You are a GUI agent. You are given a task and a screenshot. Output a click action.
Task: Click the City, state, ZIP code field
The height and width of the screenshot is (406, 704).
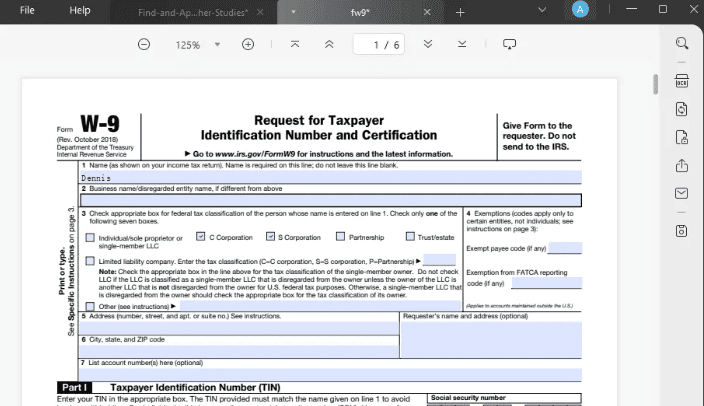click(x=239, y=351)
